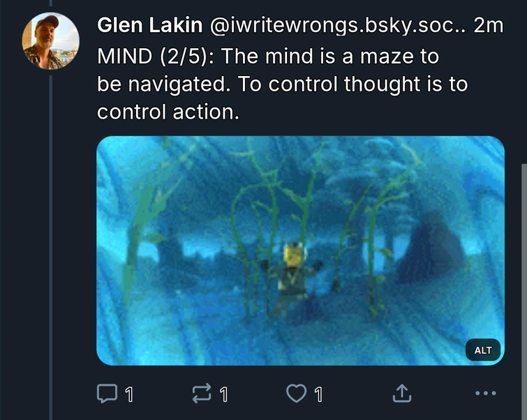Click the words "control action." in the post
527x420 pixels.
(x=168, y=112)
